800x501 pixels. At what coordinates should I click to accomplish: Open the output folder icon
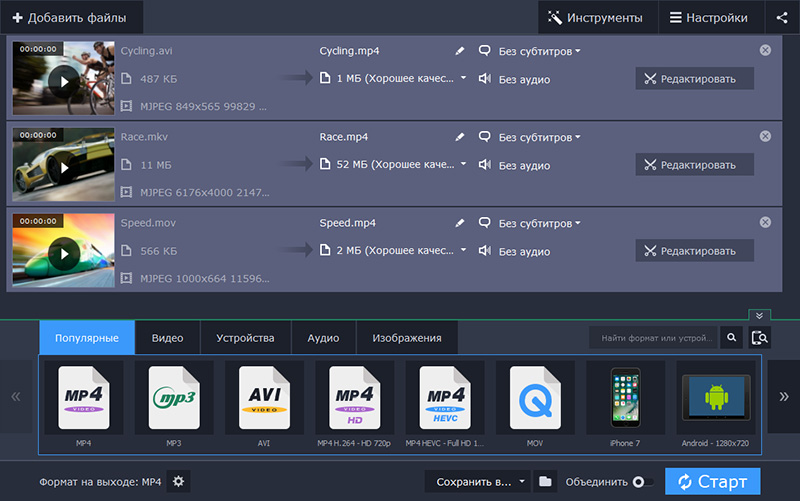(x=545, y=482)
